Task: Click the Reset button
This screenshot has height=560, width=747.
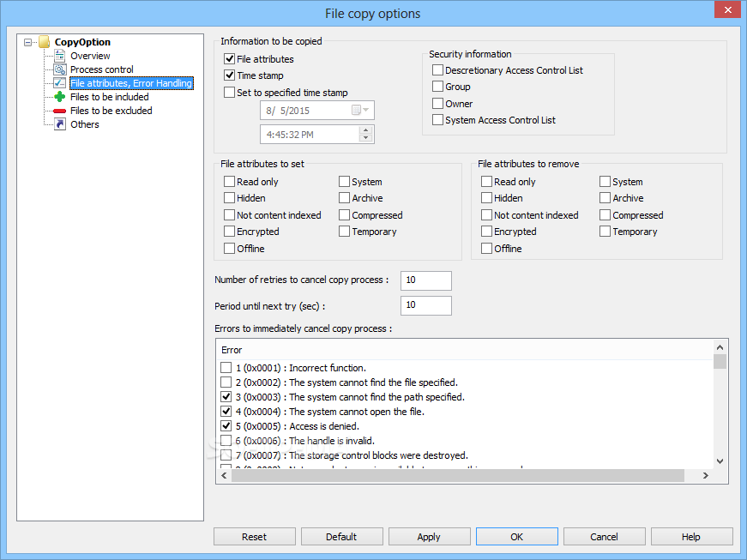Action: 255,537
